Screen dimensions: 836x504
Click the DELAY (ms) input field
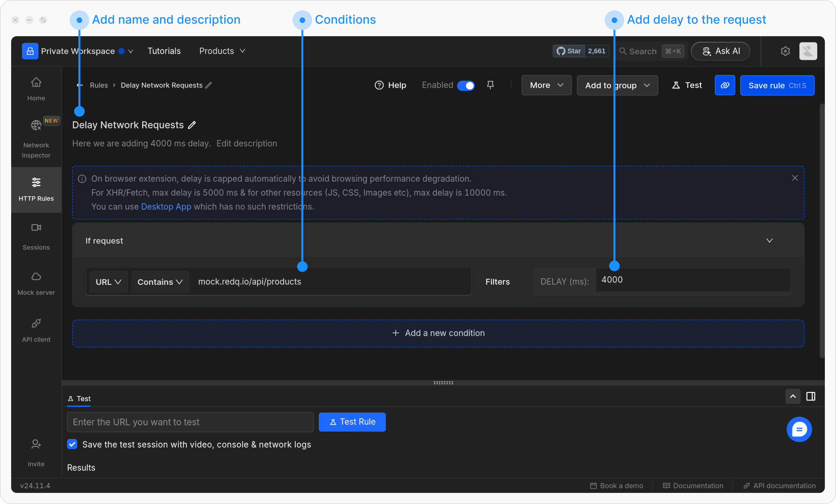coord(692,280)
